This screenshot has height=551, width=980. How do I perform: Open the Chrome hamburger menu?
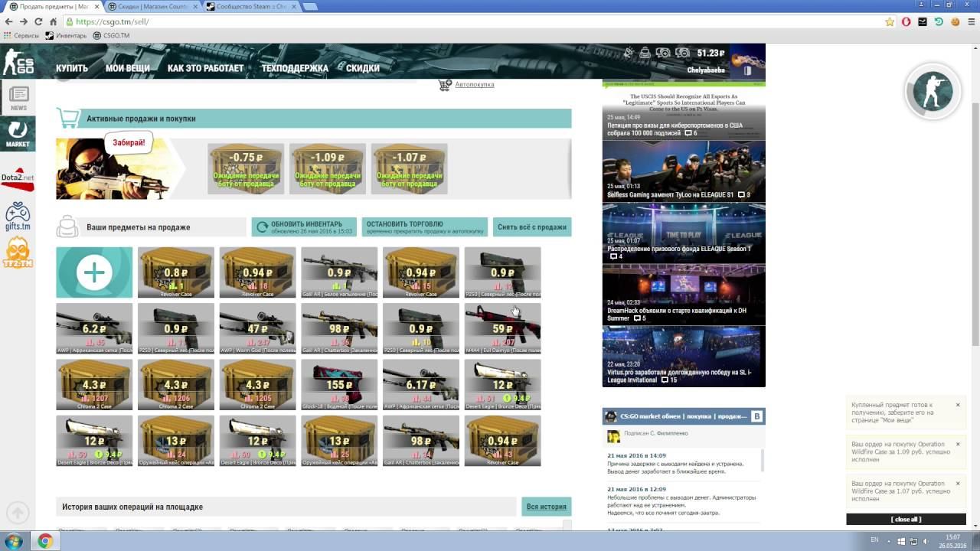(x=971, y=21)
